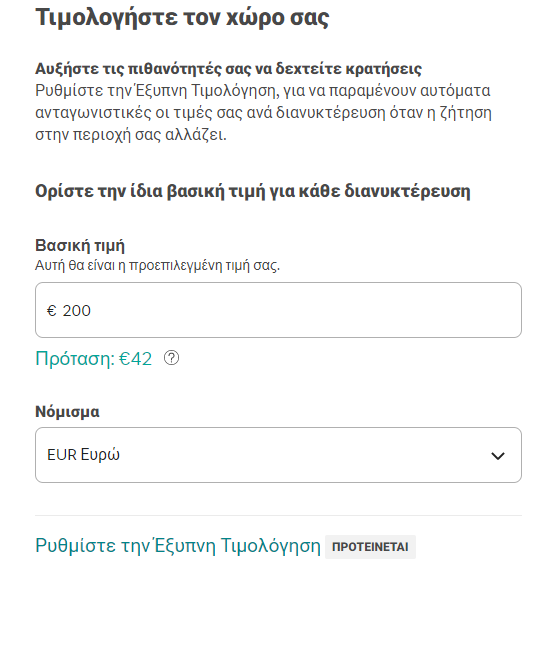This screenshot has height=653, width=533.
Task: Click the paragraph explaining Έξυπνη Τιμολόγηση
Action: tap(263, 113)
